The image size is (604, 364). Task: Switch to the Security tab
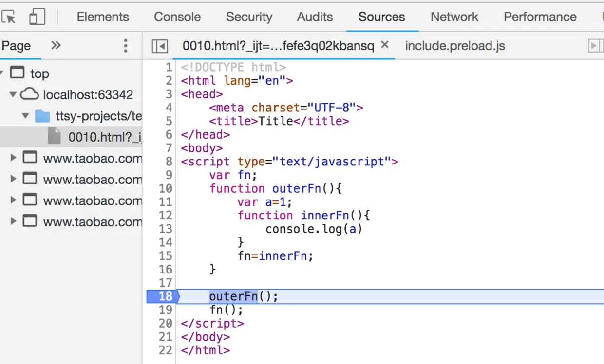(x=249, y=17)
